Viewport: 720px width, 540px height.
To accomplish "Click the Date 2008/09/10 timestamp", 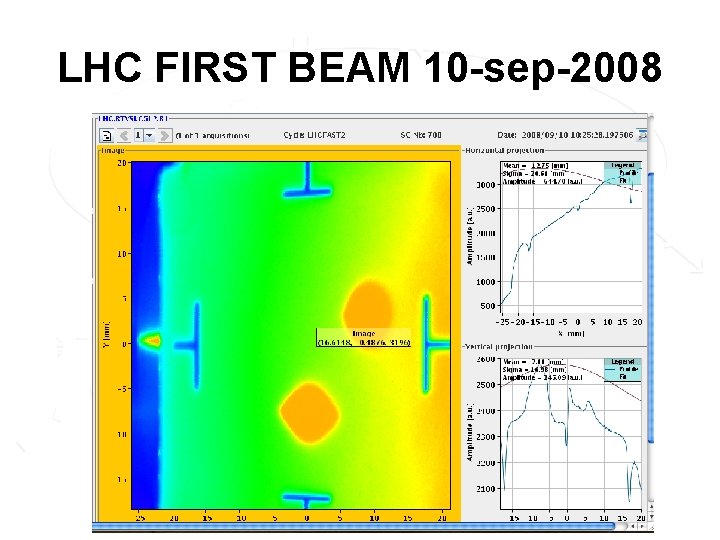I will point(565,135).
